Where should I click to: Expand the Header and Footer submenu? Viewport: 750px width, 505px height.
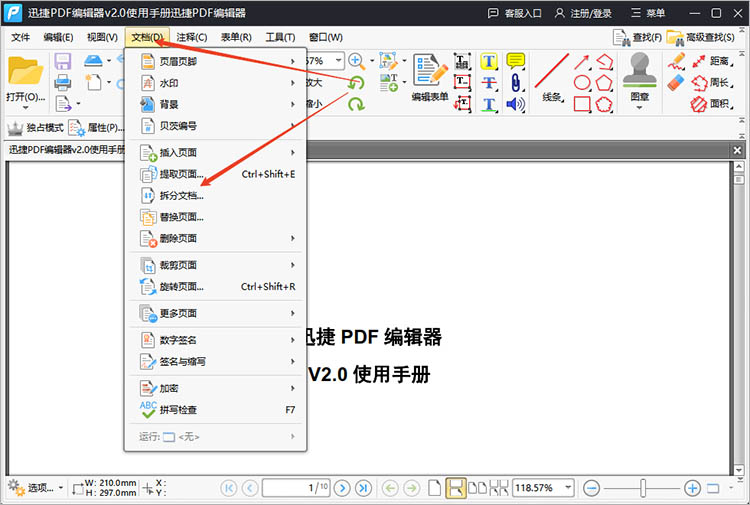tap(217, 61)
